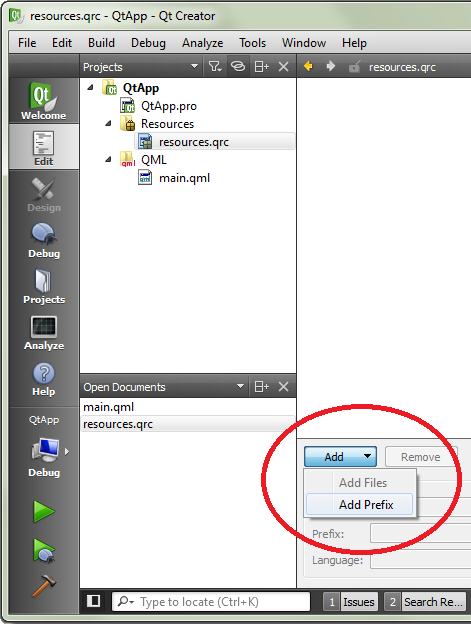Click the filter tree icon
Screen dimensions: 471x624
tap(215, 66)
